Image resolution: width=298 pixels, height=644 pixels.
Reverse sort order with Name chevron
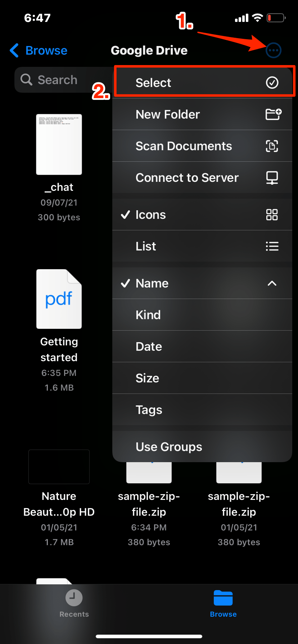pyautogui.click(x=272, y=284)
